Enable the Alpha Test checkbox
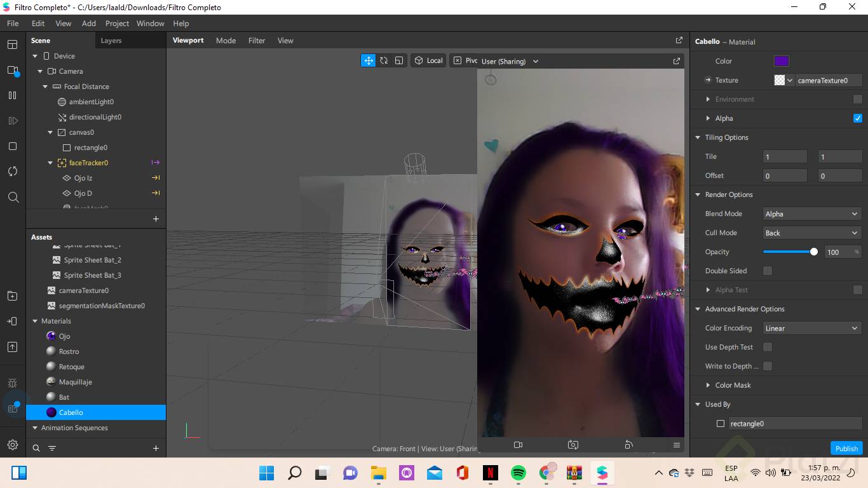The height and width of the screenshot is (488, 868). click(858, 290)
